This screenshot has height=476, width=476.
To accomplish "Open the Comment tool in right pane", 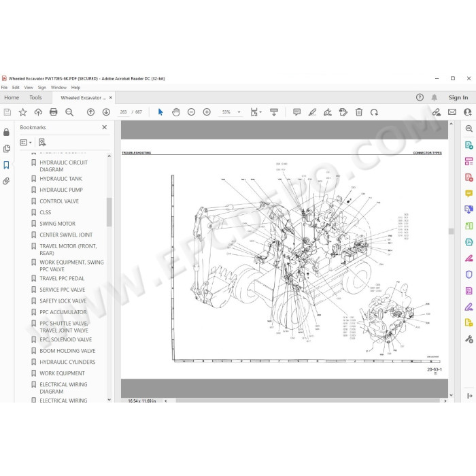I will point(469,193).
